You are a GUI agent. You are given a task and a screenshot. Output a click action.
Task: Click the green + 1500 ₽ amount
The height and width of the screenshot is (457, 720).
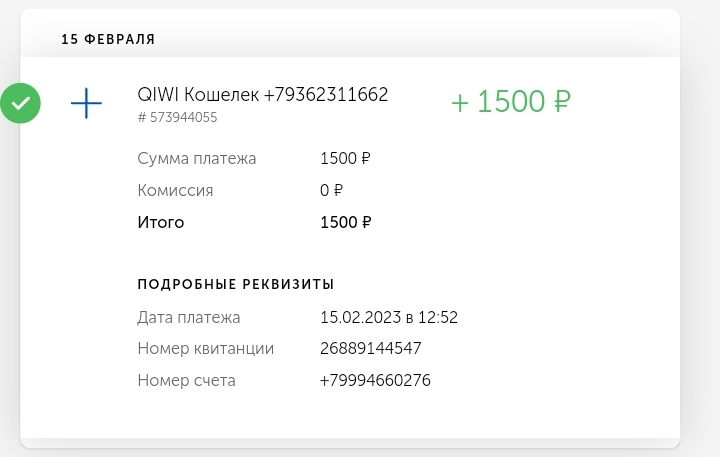(x=511, y=102)
